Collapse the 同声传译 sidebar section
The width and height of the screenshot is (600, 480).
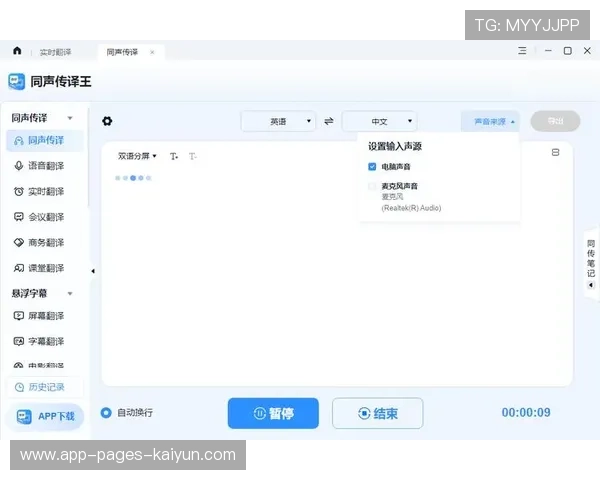[70, 118]
